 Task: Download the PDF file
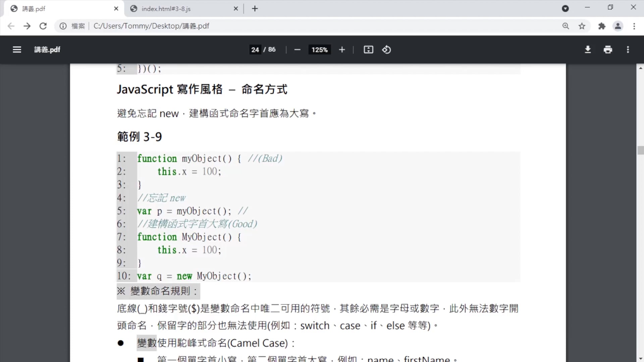[x=588, y=50]
